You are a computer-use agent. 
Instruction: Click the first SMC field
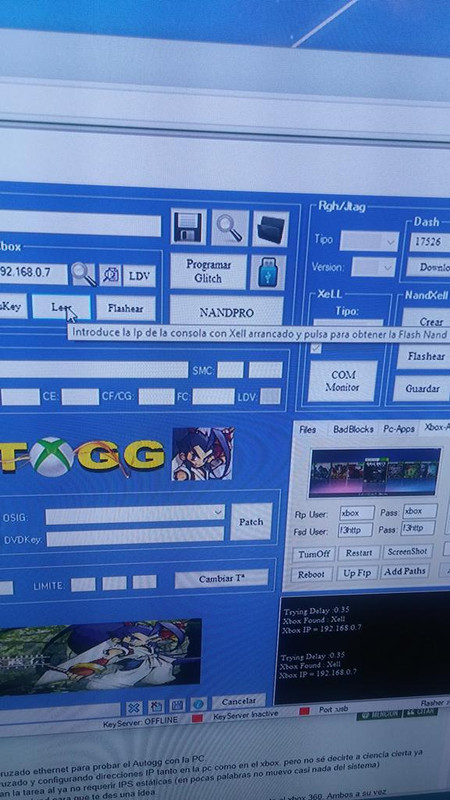point(230,370)
